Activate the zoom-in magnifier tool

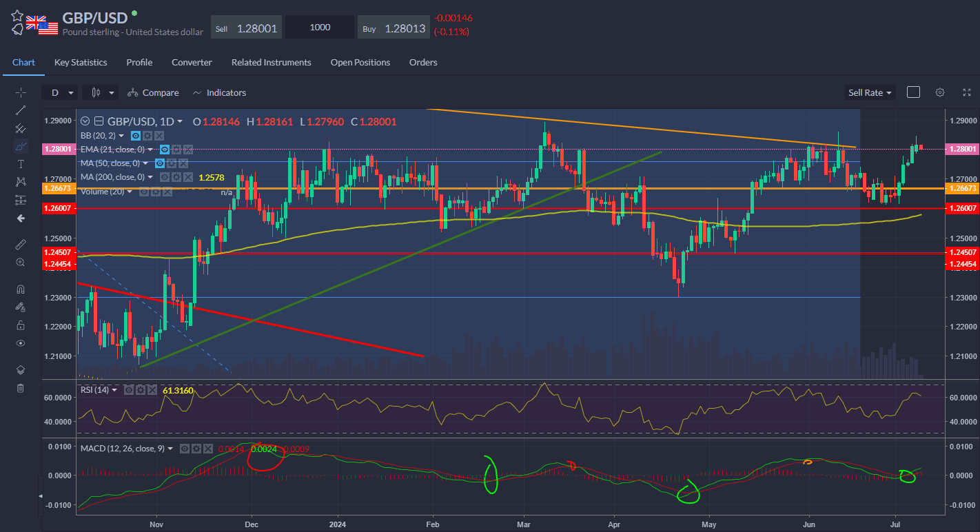click(x=21, y=263)
